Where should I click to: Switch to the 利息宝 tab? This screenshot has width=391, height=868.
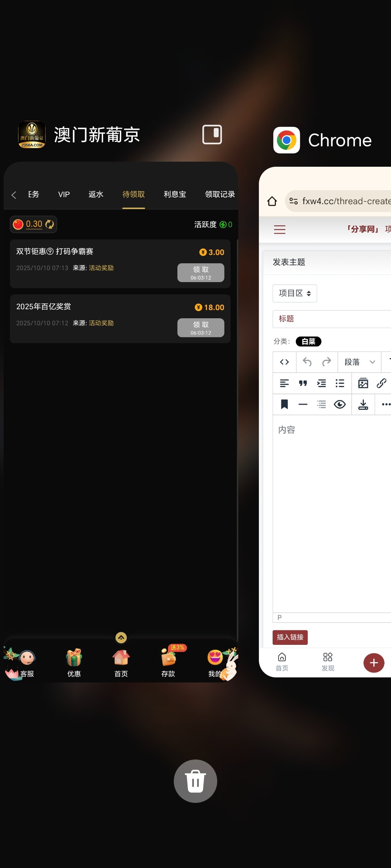pos(175,195)
